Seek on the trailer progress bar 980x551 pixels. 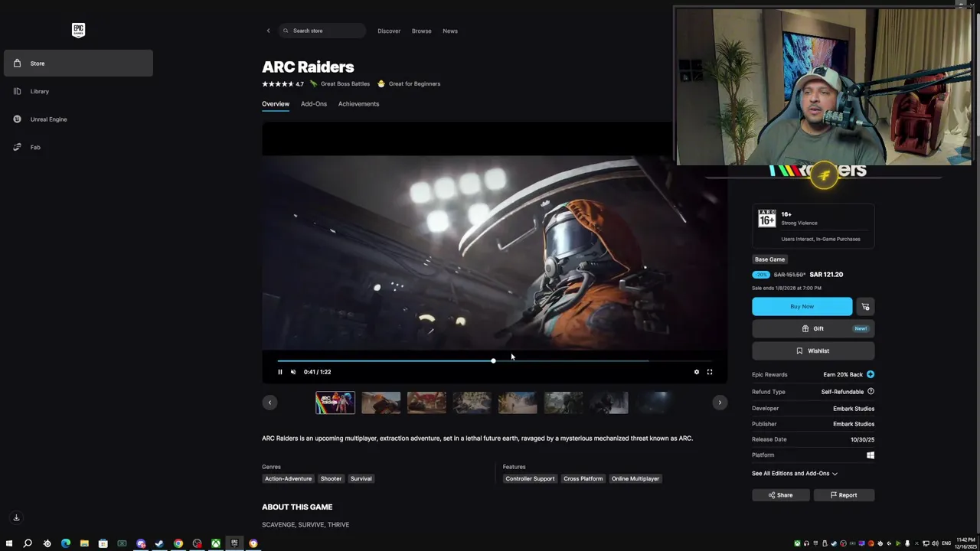[495, 360]
